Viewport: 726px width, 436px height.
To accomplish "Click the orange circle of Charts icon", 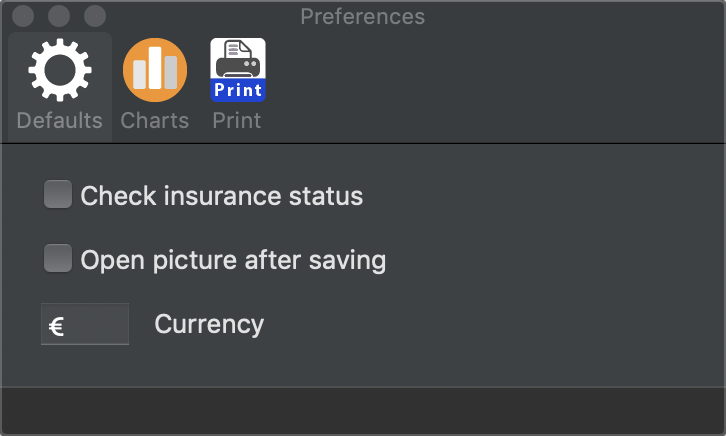I will coord(155,70).
